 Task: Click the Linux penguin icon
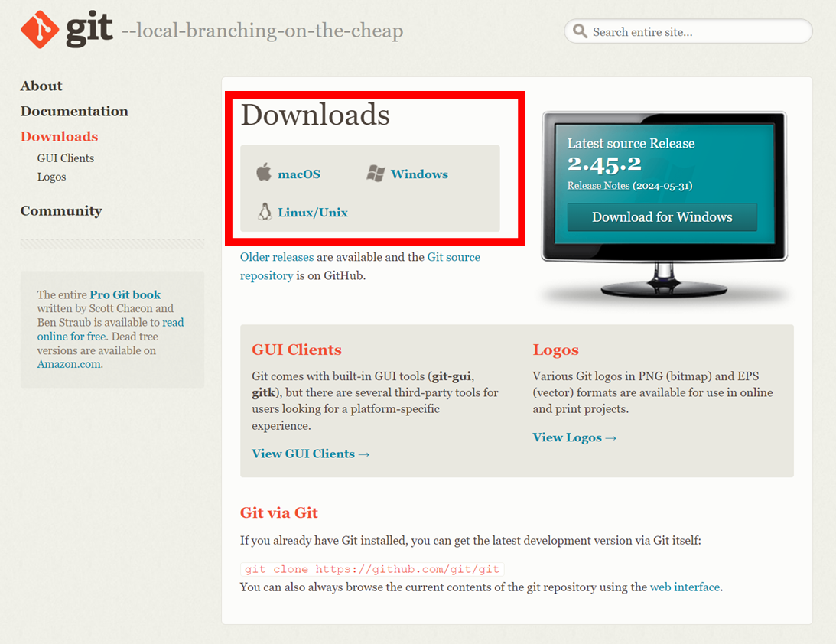[265, 212]
